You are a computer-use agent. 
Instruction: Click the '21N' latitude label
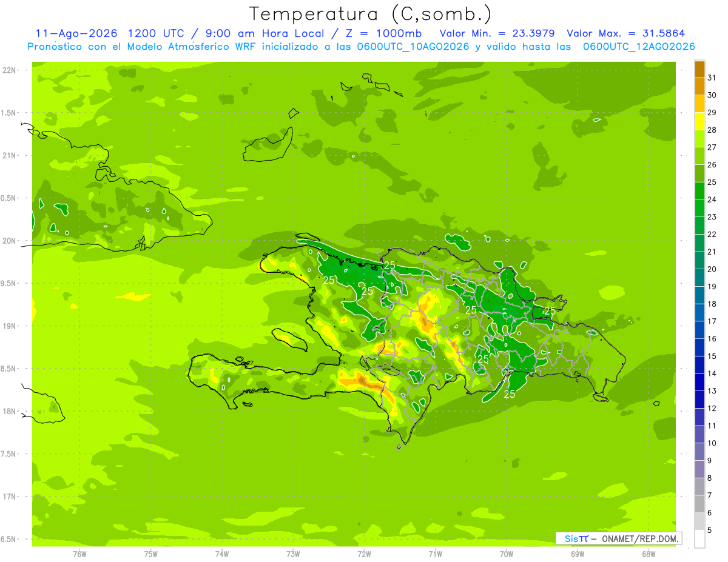click(x=10, y=155)
